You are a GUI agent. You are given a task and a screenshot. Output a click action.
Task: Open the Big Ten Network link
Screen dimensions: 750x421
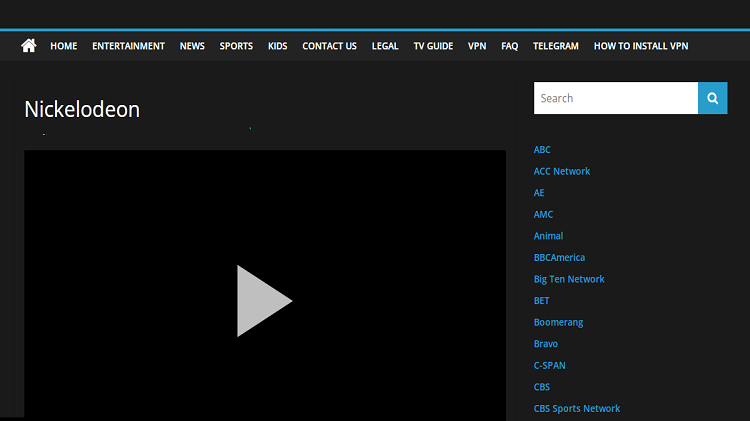569,279
